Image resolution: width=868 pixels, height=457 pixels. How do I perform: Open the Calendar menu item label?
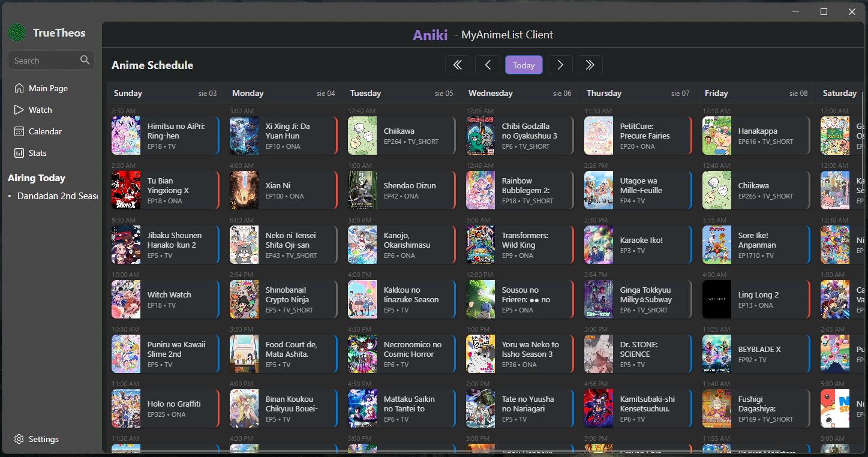click(45, 131)
